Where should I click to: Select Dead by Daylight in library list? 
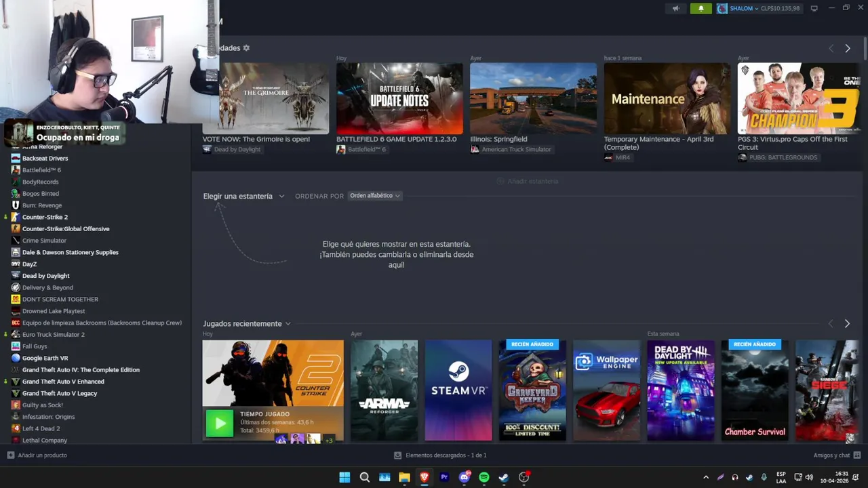click(x=45, y=276)
